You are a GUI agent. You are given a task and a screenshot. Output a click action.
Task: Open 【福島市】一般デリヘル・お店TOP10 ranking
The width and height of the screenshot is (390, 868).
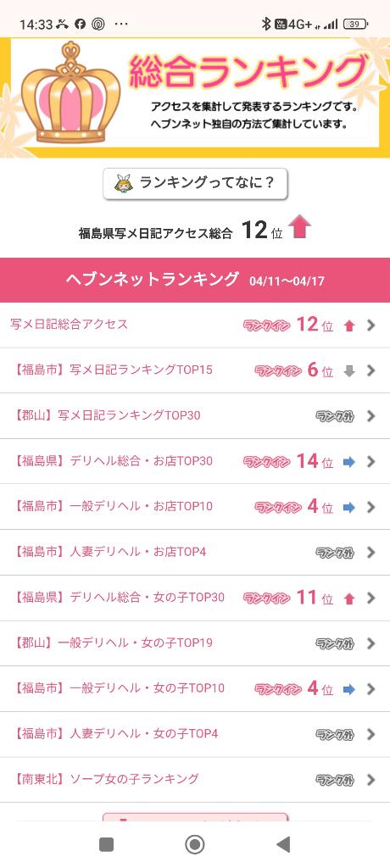(195, 507)
